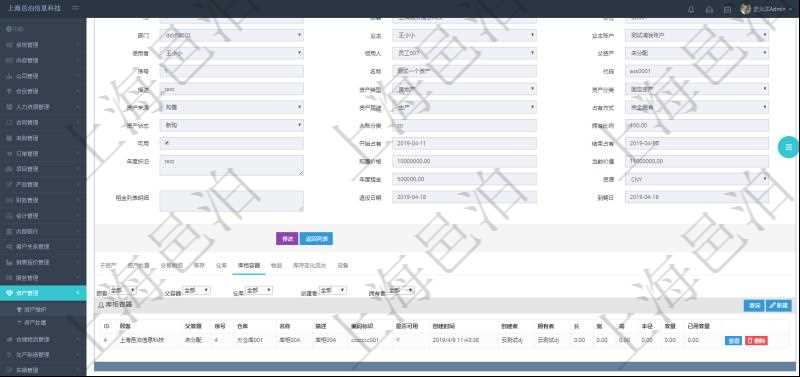Click the 开始占有 date field 2019-04-11
The image size is (800, 377).
tap(464, 143)
